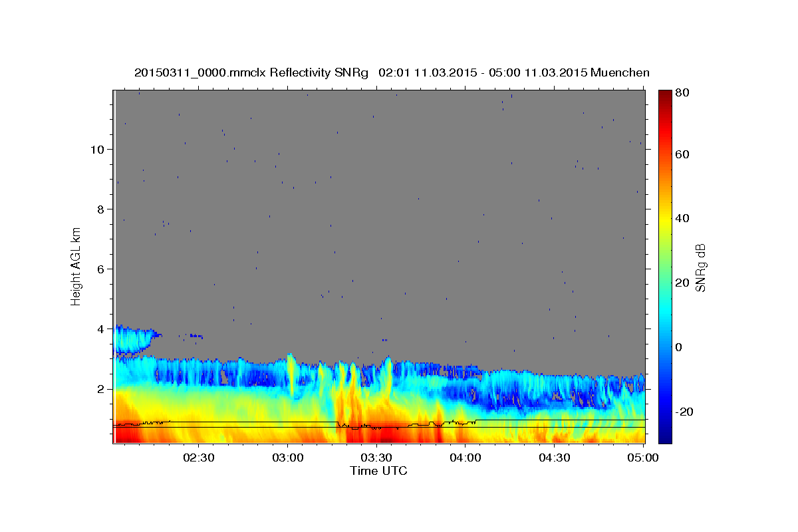Click the 02:30 time tick label
Image resolution: width=798 pixels, height=532 pixels.
pyautogui.click(x=198, y=458)
